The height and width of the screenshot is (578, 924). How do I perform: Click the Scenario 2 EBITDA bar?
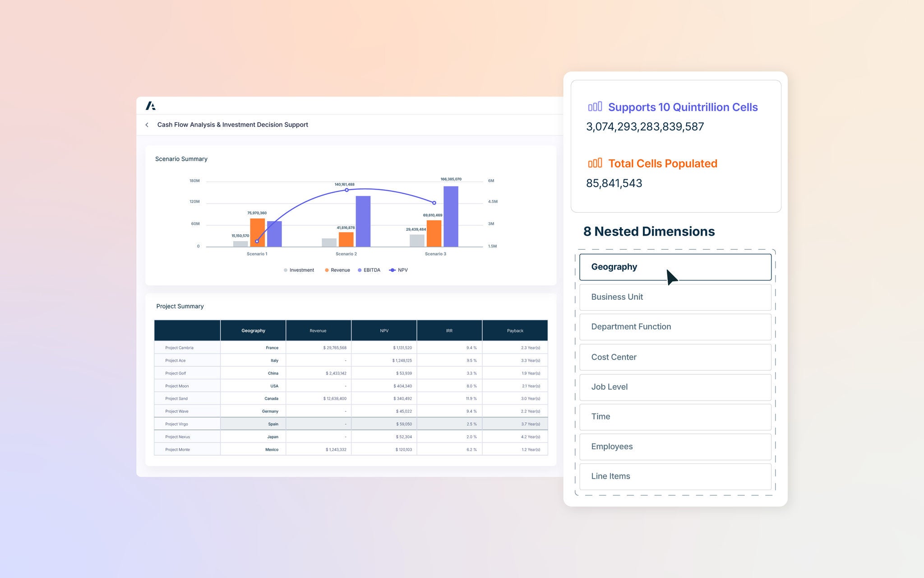(x=363, y=221)
